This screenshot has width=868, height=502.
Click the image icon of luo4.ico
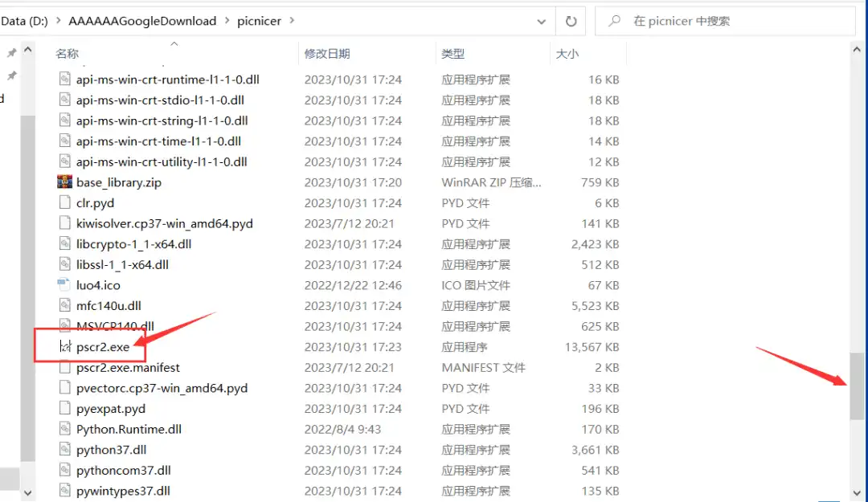64,284
